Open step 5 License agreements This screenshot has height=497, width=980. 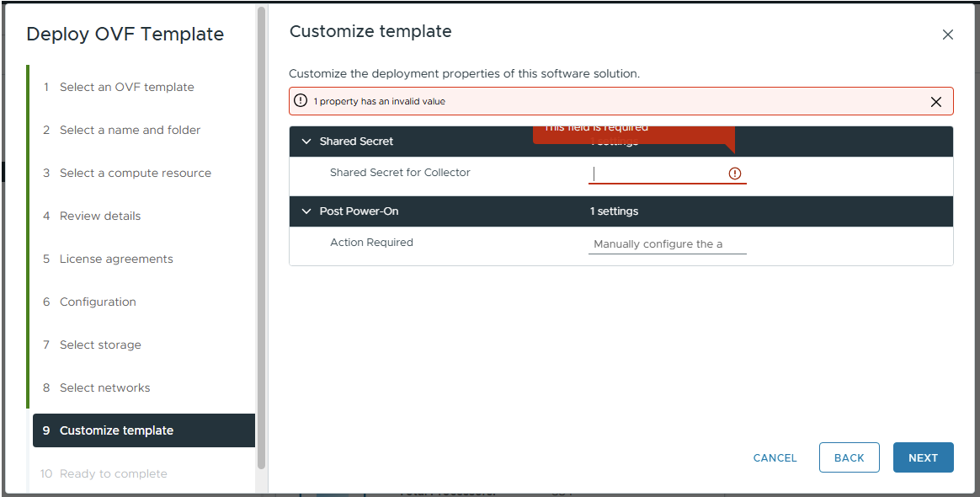[x=108, y=259]
